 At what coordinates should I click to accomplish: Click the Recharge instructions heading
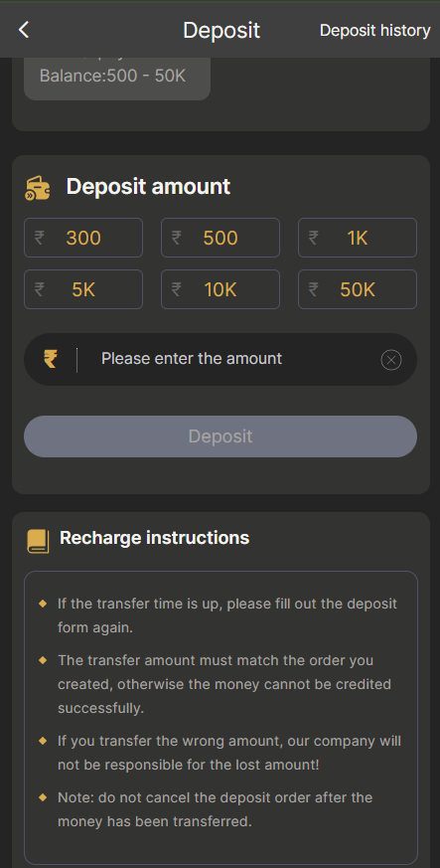point(154,538)
